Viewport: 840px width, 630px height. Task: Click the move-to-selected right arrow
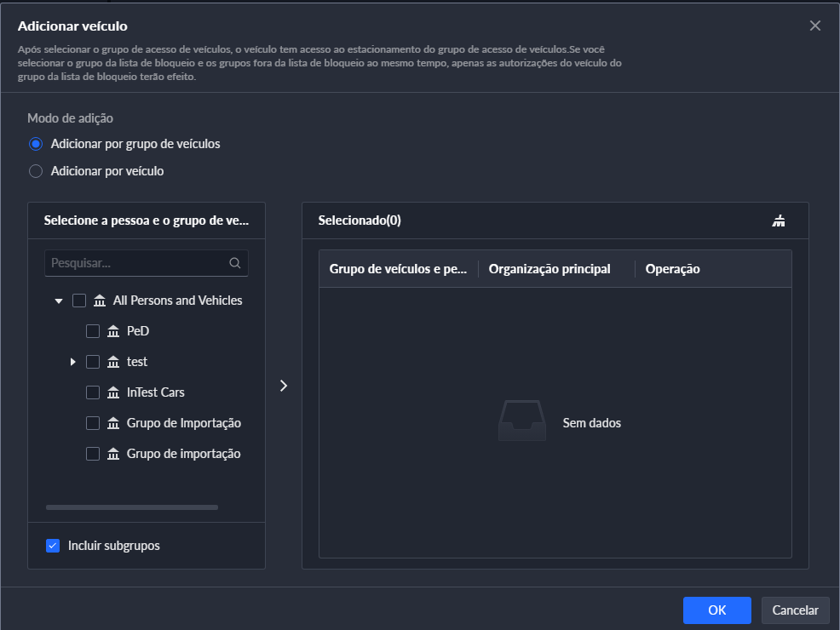(x=284, y=386)
